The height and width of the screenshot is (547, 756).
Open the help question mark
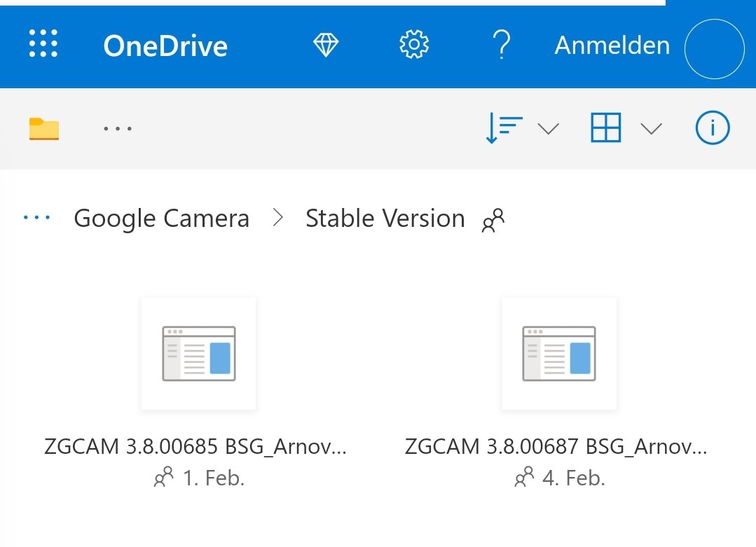(x=502, y=45)
